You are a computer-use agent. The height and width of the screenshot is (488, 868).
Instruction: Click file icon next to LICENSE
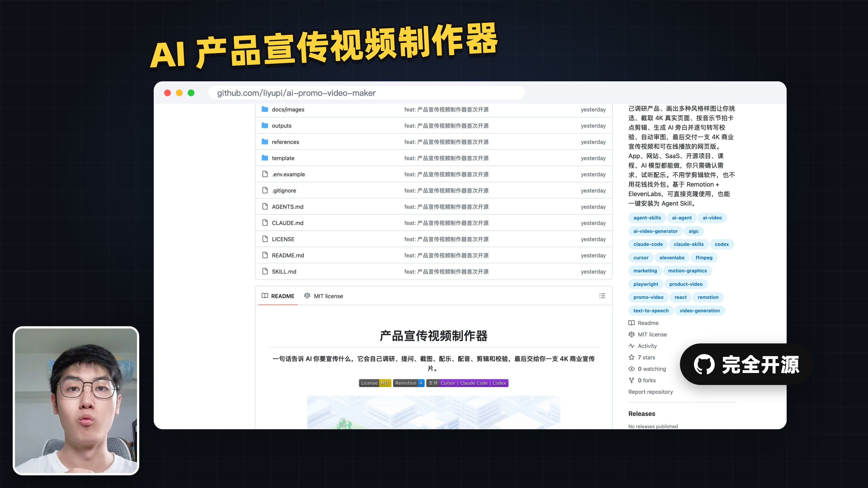click(265, 239)
